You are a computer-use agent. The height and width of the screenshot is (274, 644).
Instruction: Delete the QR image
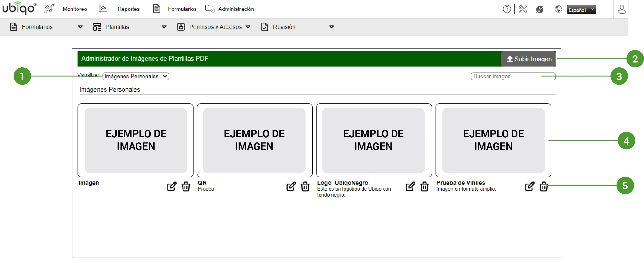click(305, 186)
